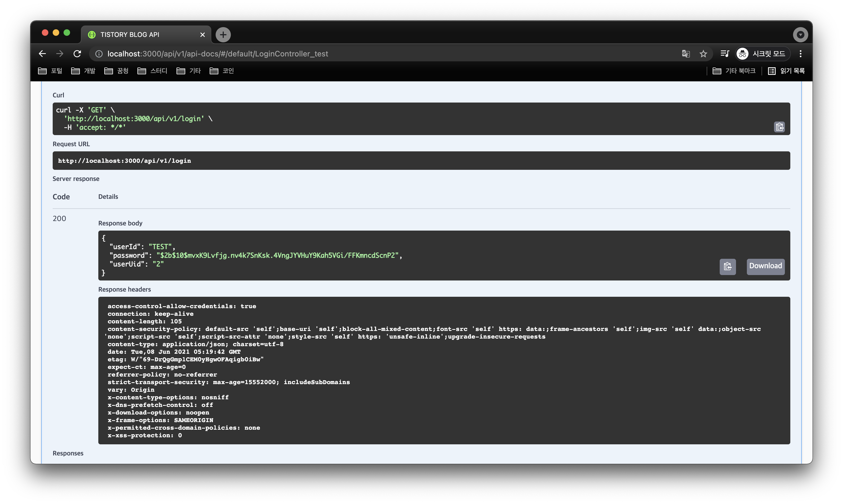Image resolution: width=843 pixels, height=504 pixels.
Task: Open the 기타 북마크 folder
Action: tap(734, 71)
